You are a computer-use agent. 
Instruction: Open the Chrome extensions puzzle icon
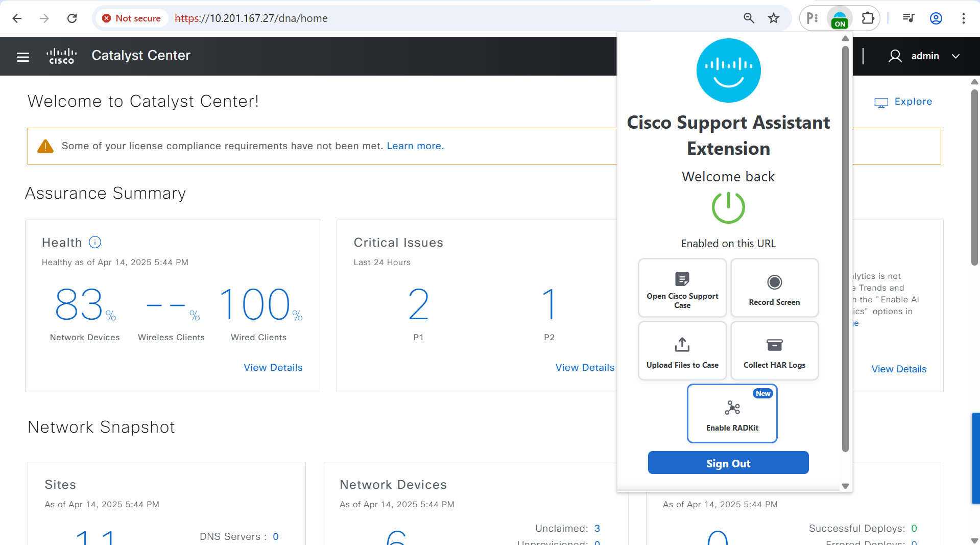(868, 18)
